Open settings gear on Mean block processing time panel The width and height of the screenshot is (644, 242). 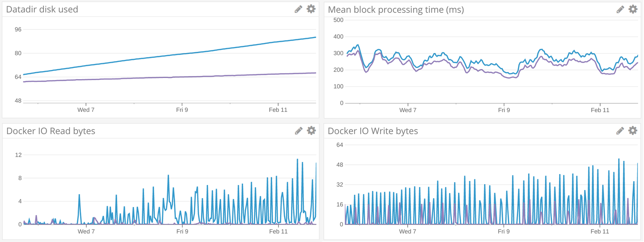pyautogui.click(x=632, y=8)
